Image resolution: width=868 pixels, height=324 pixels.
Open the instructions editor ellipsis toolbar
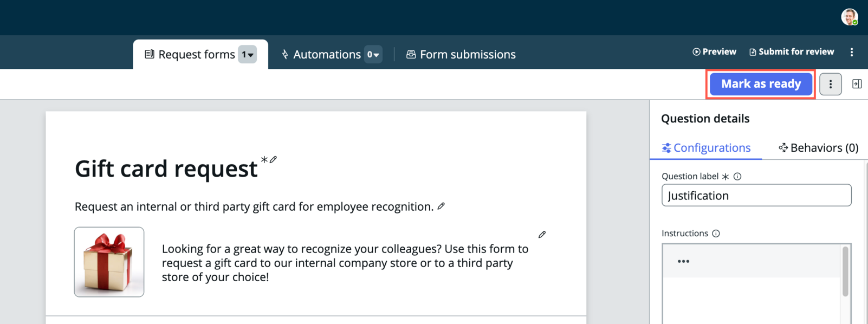point(683,261)
